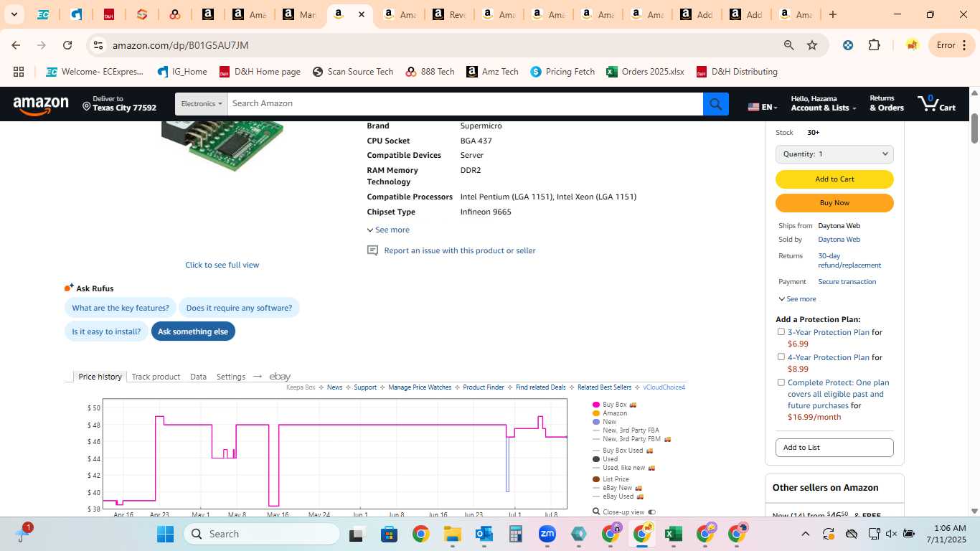Toggle the Amazon series in the legend
Image resolution: width=980 pixels, height=551 pixels.
(610, 413)
